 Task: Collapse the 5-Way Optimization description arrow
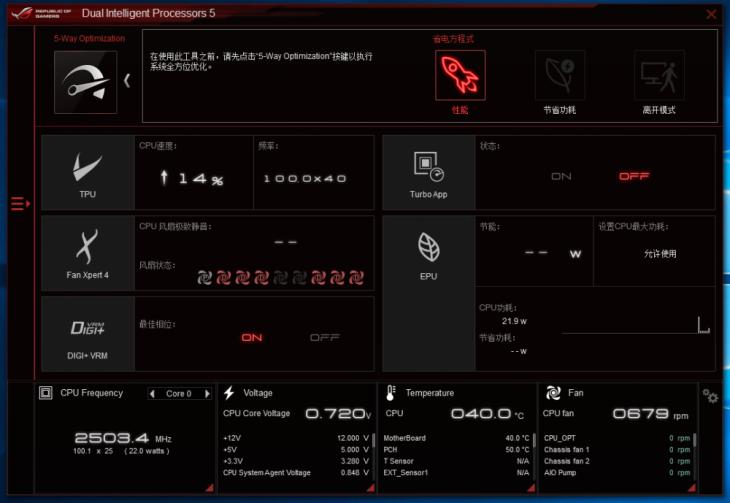[127, 81]
